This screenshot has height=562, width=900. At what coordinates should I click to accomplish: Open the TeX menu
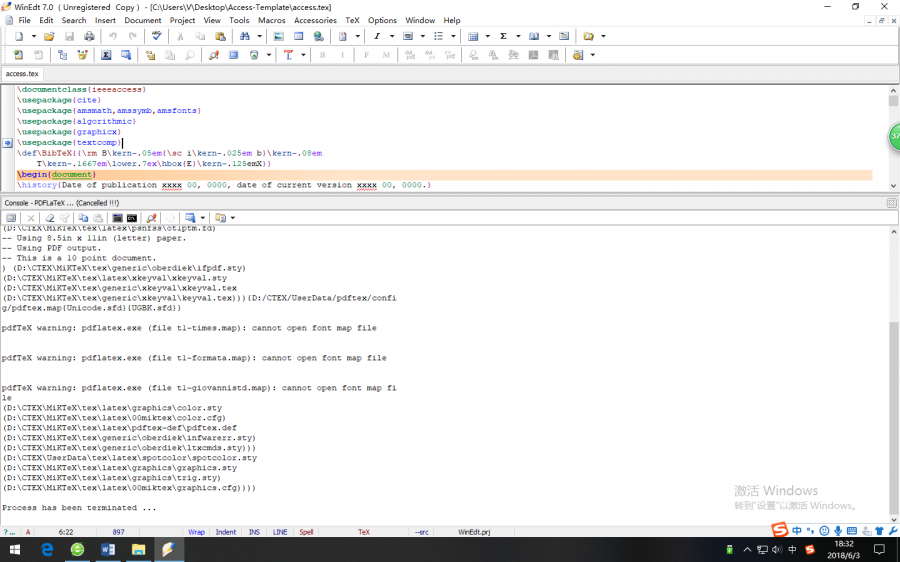352,20
